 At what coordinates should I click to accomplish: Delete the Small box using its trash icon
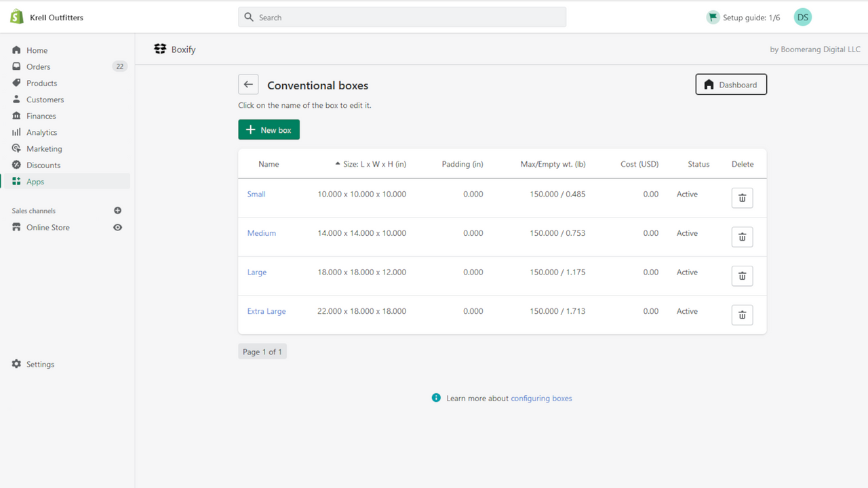(x=742, y=197)
